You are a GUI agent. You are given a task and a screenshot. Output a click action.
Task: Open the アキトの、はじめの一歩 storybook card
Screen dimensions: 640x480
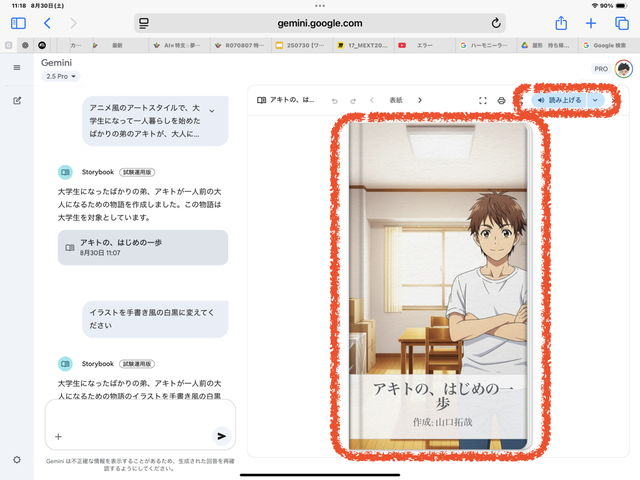(143, 247)
